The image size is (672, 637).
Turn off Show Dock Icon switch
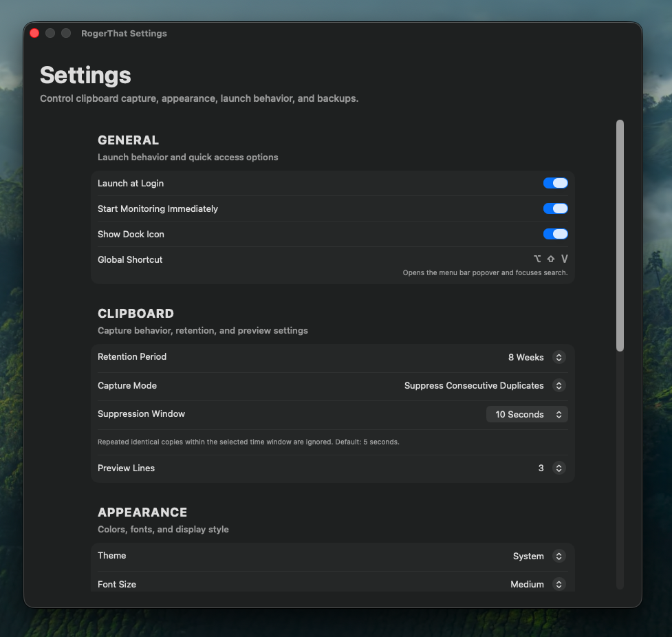[x=556, y=234]
